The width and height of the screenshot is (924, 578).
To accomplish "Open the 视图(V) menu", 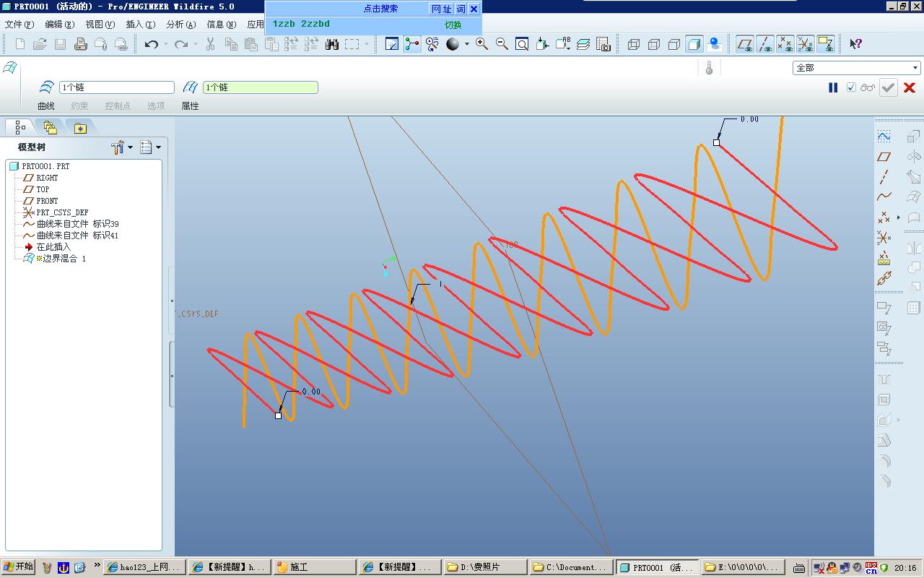I will tap(100, 25).
